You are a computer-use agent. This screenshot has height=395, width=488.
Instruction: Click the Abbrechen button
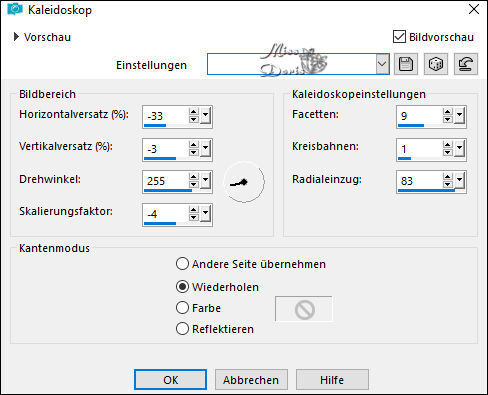pos(251,379)
